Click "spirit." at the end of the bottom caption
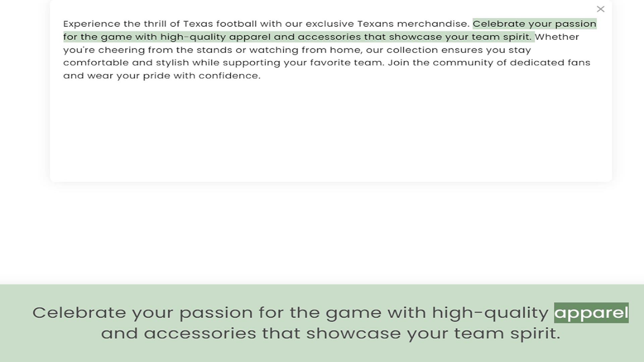The height and width of the screenshot is (362, 644). click(535, 334)
